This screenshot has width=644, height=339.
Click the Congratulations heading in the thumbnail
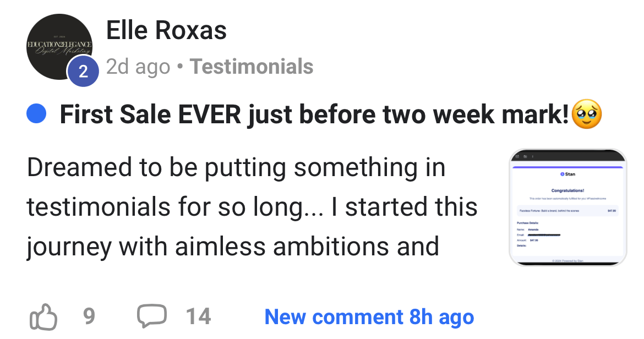(567, 190)
